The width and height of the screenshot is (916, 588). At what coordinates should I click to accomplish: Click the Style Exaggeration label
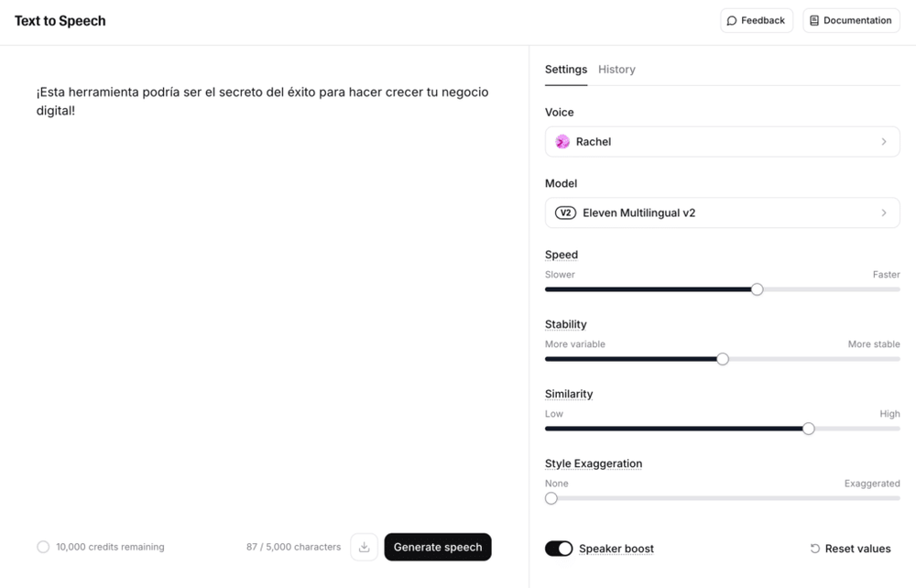coord(594,463)
